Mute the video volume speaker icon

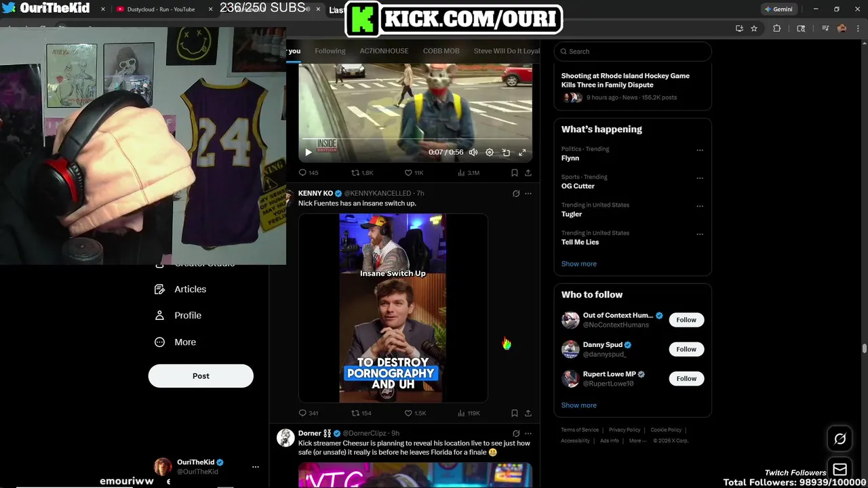tap(473, 152)
